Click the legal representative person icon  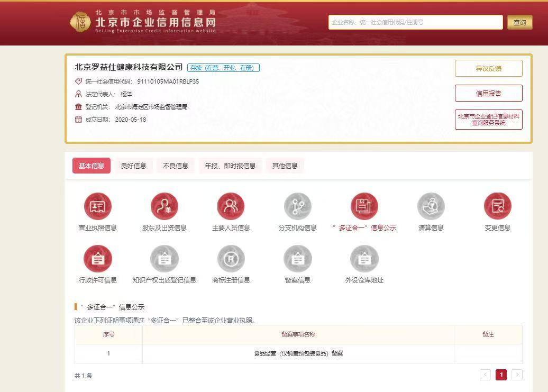coord(78,94)
